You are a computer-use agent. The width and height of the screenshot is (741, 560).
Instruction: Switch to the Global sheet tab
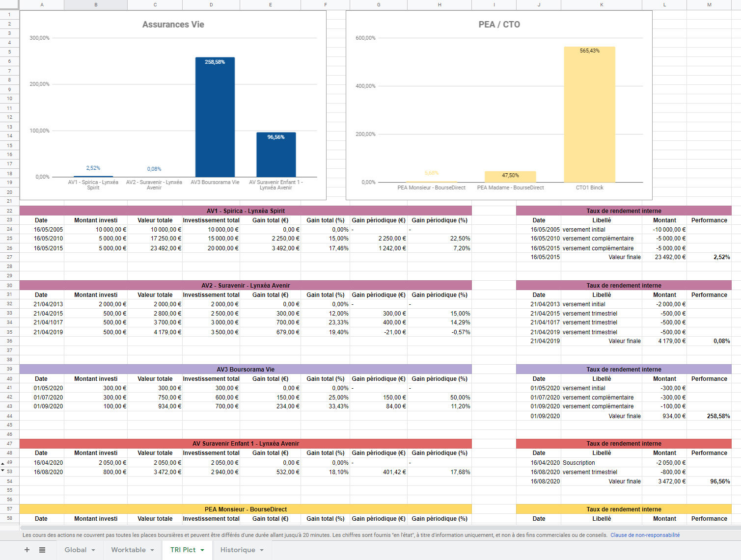(x=76, y=550)
